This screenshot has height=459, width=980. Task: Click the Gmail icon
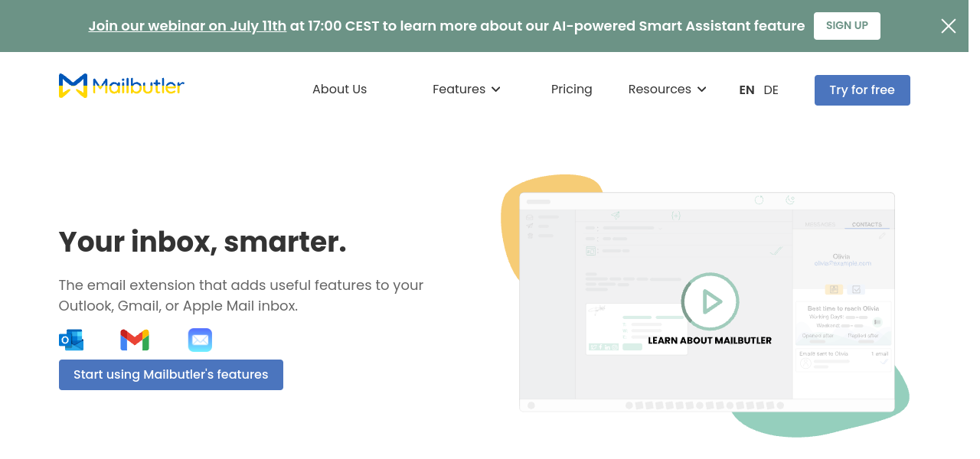point(135,340)
